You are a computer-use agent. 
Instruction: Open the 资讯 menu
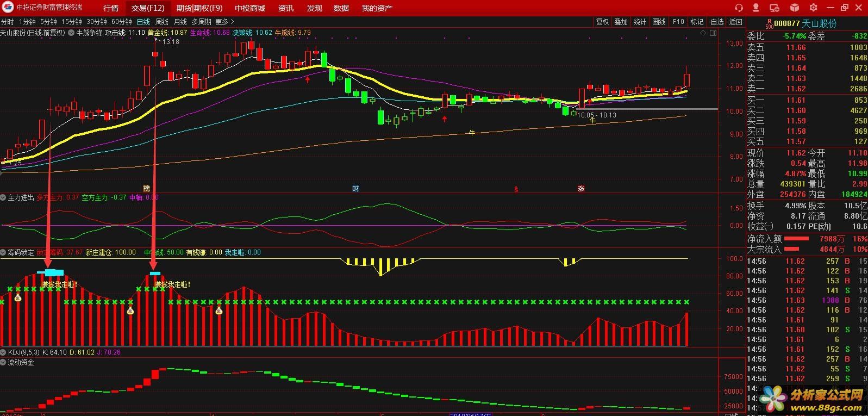click(286, 8)
